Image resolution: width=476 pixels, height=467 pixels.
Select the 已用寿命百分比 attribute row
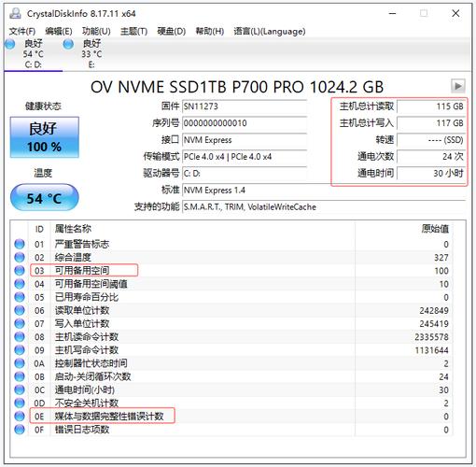pos(232,297)
